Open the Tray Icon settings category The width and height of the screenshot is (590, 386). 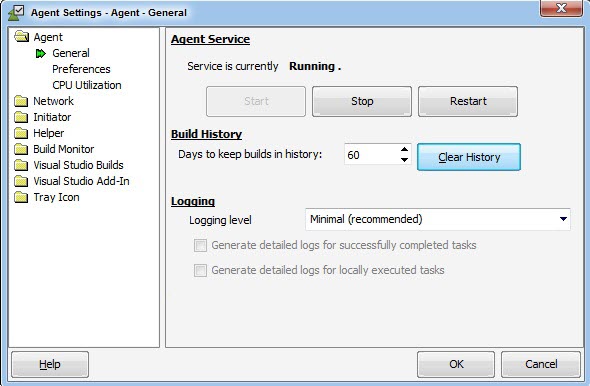56,197
